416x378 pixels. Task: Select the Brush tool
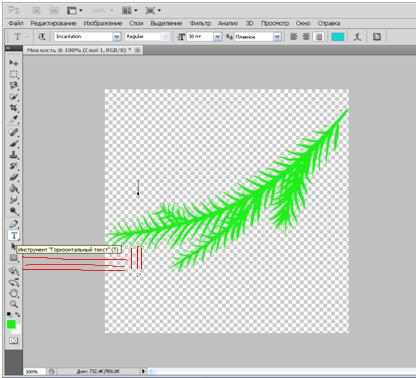click(14, 144)
